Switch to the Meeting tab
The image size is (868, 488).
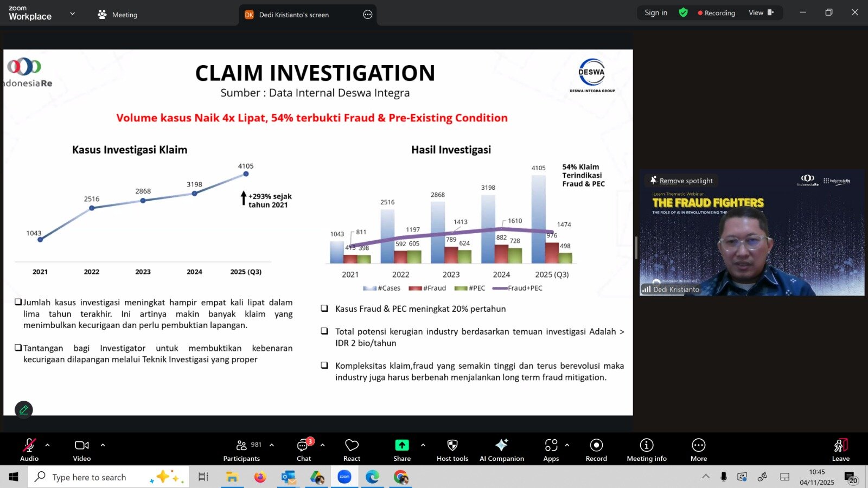(x=117, y=15)
